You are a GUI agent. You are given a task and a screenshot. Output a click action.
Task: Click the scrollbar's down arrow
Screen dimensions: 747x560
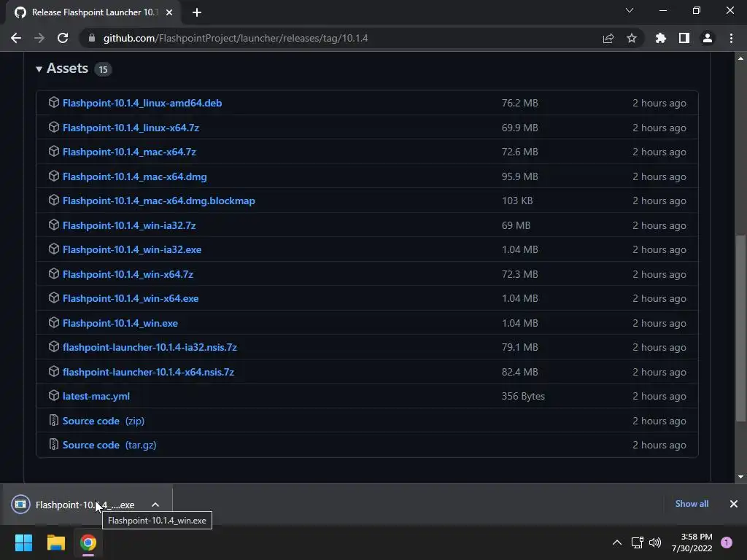[x=741, y=477]
